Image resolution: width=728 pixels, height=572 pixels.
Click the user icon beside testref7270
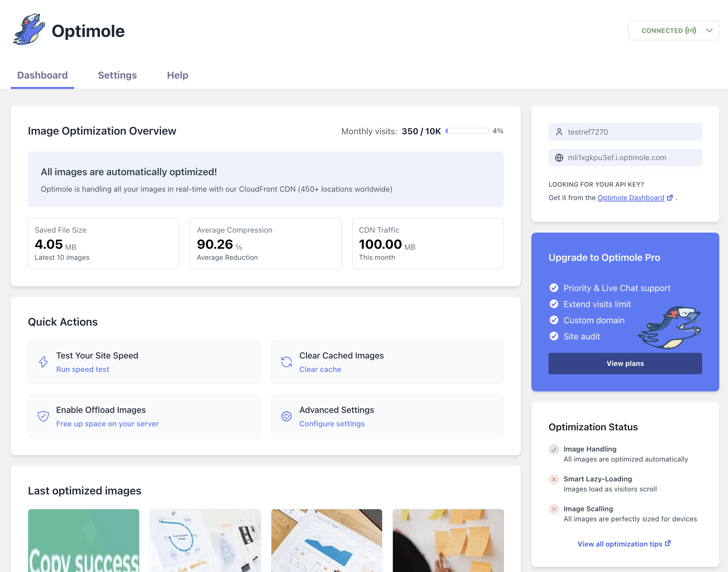click(x=559, y=132)
